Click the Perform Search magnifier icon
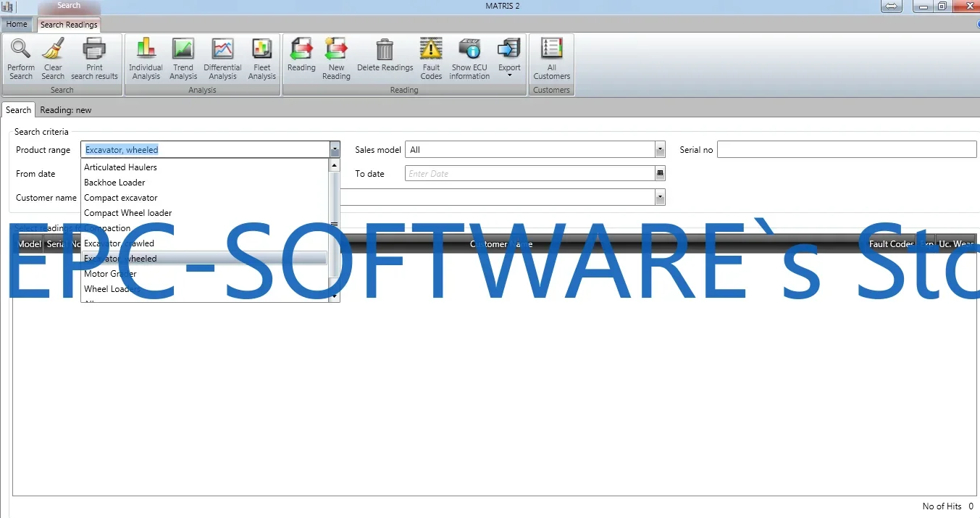980x518 pixels. 21,59
